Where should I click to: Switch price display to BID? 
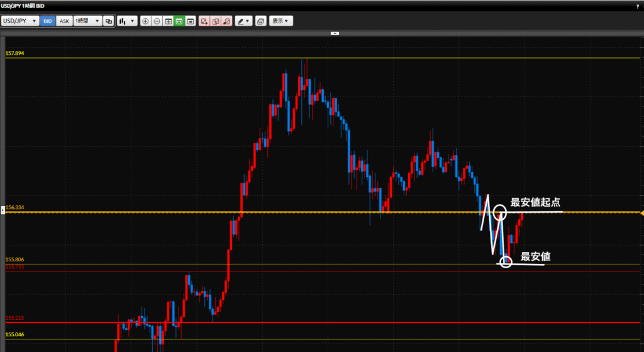pyautogui.click(x=48, y=21)
